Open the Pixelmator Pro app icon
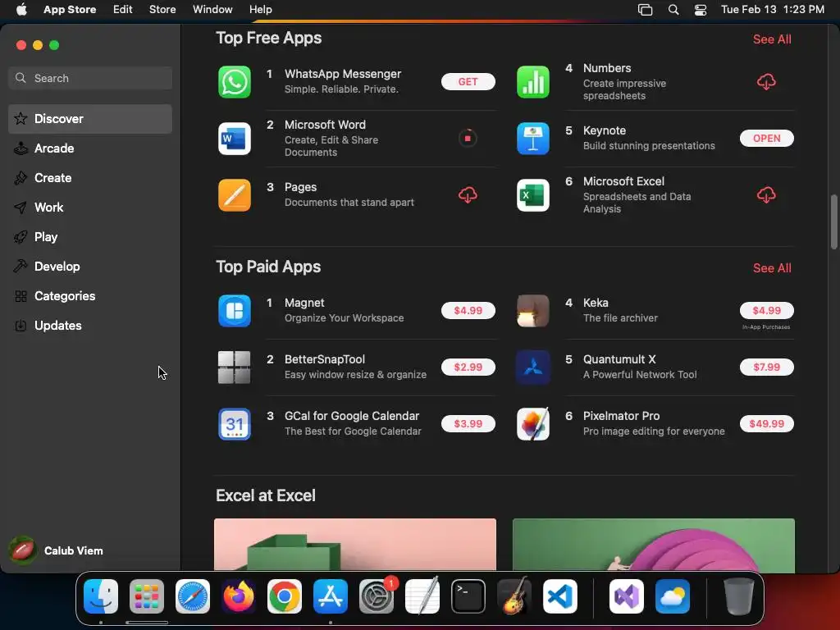Screen dimensions: 840x630 pos(532,424)
